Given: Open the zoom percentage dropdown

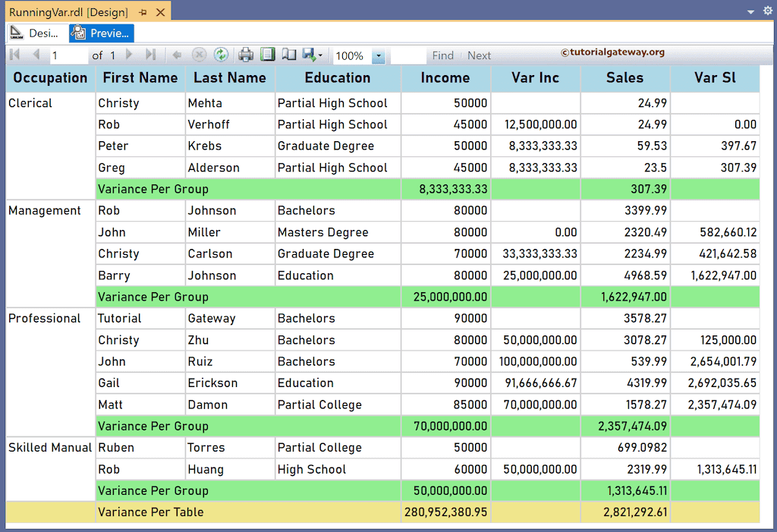Looking at the screenshot, I should (379, 55).
